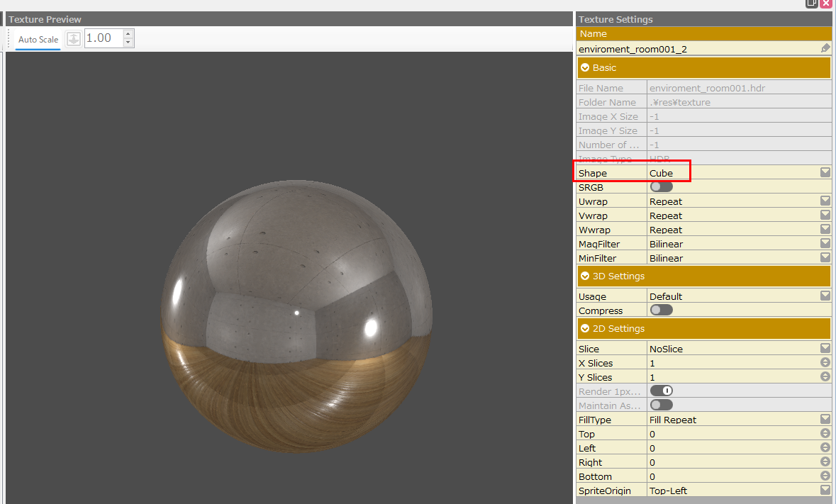
Task: Open the SpriteOrigin dropdown
Action: click(x=825, y=490)
